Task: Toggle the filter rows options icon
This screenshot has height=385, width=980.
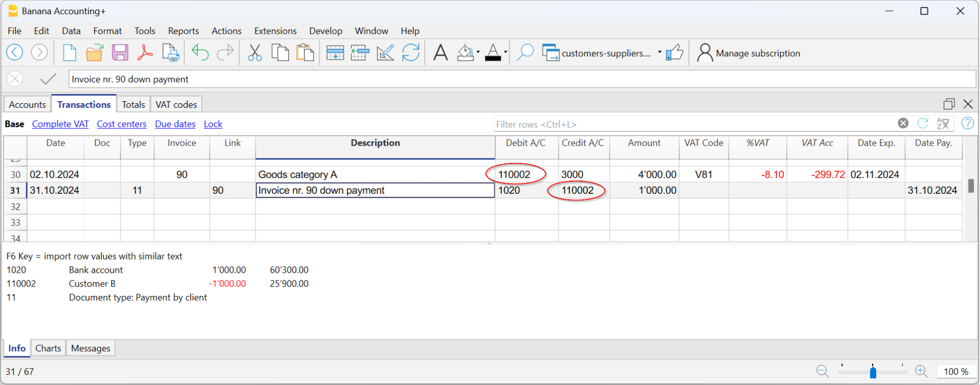Action: click(x=943, y=123)
